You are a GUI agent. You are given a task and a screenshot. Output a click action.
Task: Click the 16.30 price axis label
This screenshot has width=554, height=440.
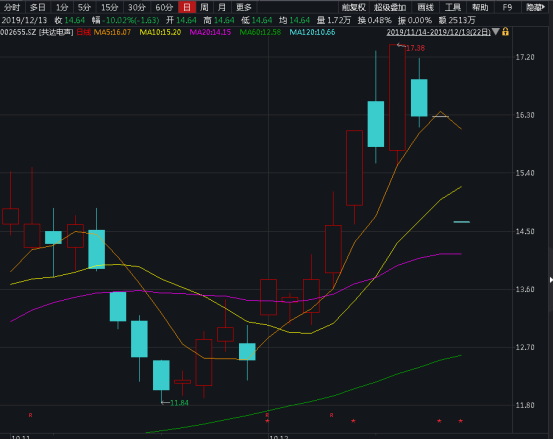coord(525,115)
